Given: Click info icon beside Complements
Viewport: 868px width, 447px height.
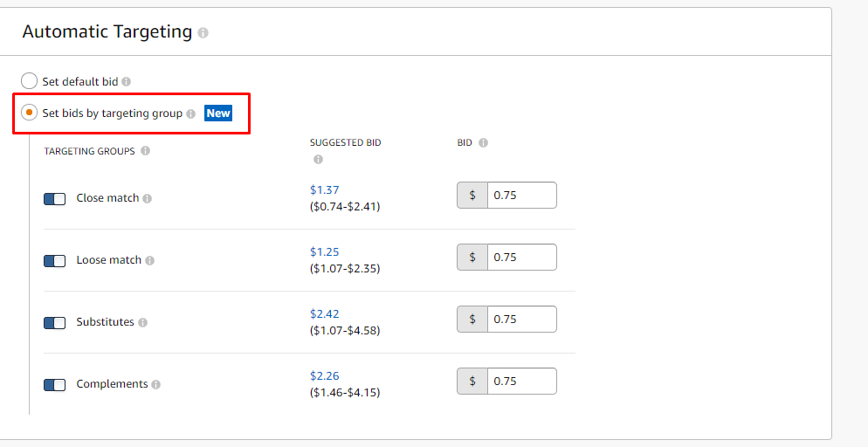Looking at the screenshot, I should 156,385.
